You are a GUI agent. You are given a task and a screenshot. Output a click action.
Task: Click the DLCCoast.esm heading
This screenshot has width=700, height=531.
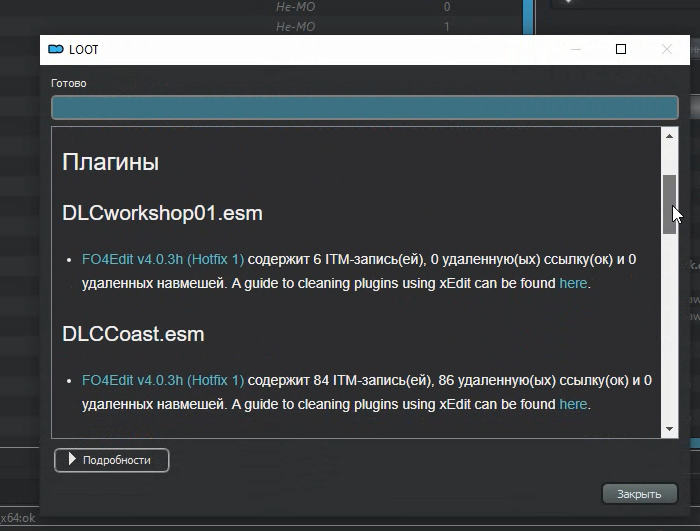point(133,334)
